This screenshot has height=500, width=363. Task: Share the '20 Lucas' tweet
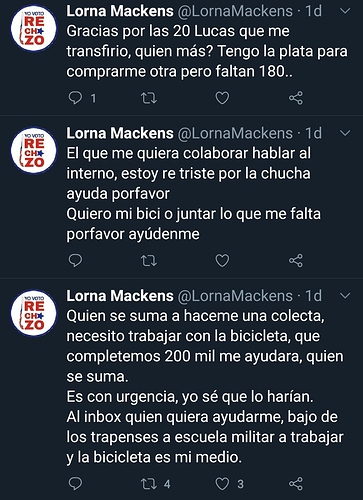296,98
